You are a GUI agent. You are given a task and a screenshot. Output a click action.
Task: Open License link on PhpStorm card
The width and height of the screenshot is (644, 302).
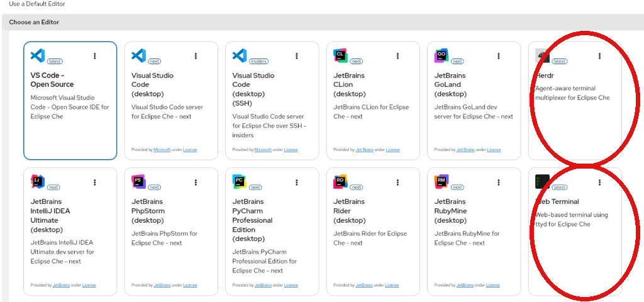click(x=190, y=285)
